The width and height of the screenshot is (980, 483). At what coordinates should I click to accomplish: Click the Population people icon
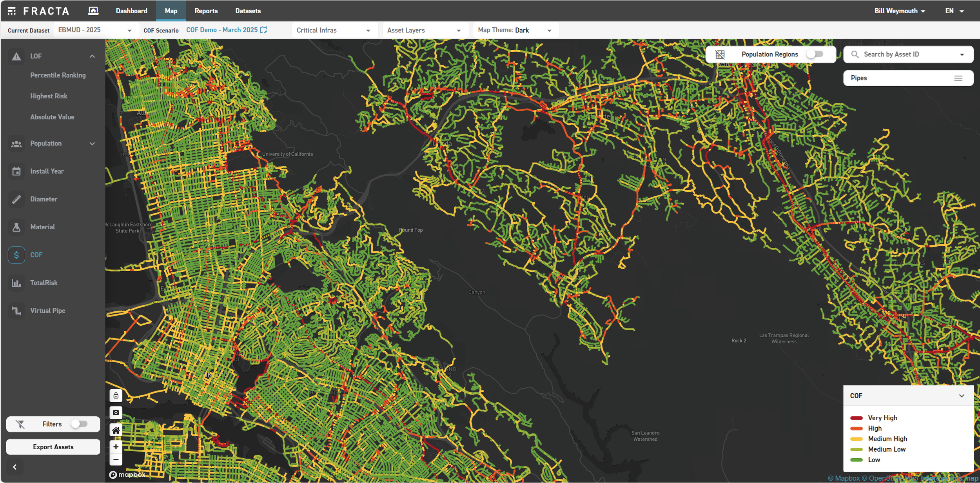[16, 144]
